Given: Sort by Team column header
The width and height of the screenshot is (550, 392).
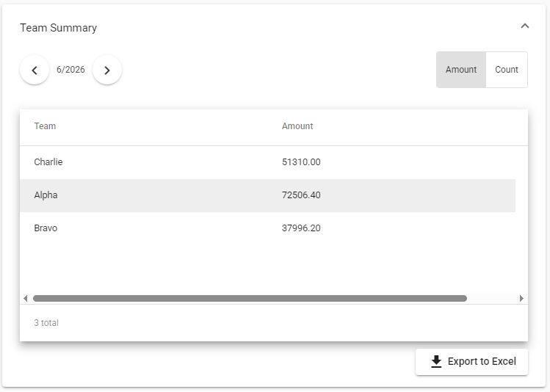Looking at the screenshot, I should 45,126.
